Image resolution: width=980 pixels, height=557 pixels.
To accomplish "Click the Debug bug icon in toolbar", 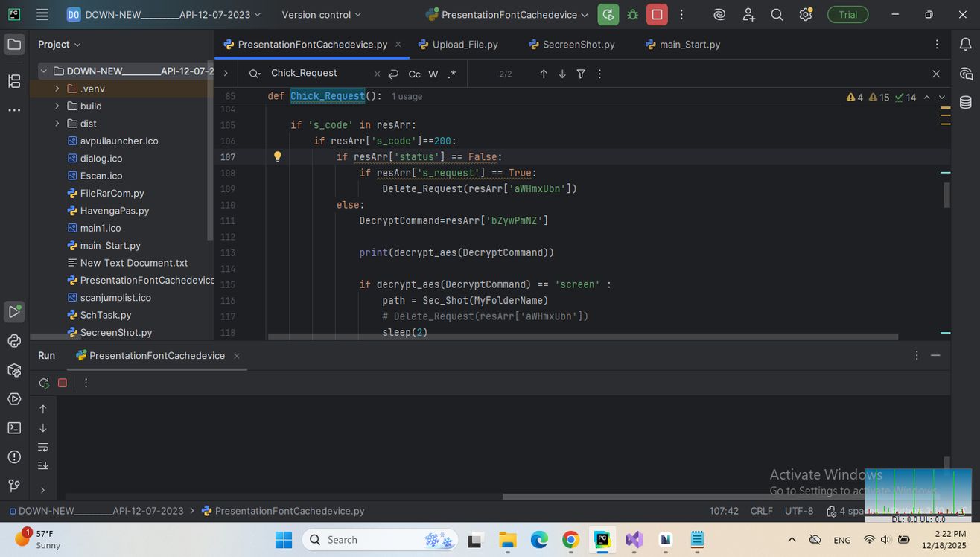I will [632, 15].
